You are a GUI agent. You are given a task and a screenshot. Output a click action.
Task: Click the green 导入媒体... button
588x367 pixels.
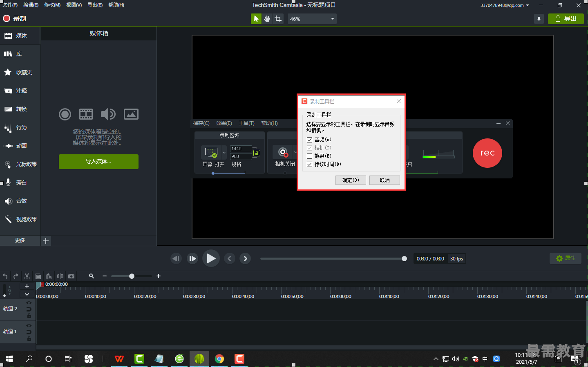click(98, 162)
